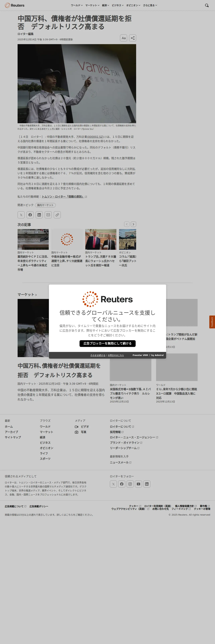Open the search magnifier icon

click(x=207, y=5)
